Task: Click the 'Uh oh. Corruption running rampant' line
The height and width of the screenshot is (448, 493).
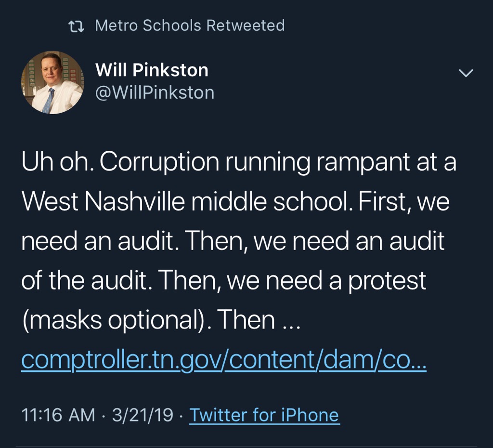Action: pyautogui.click(x=238, y=163)
